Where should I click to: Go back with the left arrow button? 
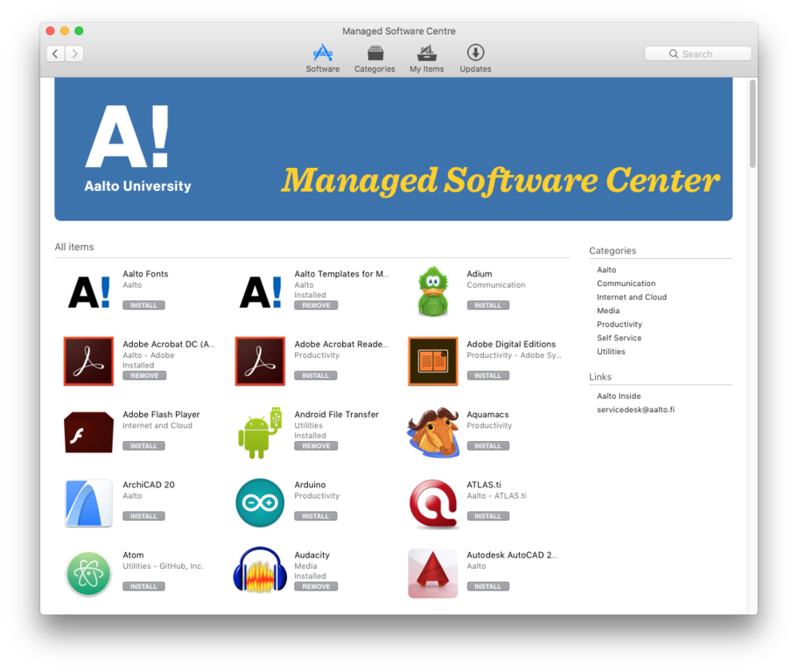[x=55, y=54]
